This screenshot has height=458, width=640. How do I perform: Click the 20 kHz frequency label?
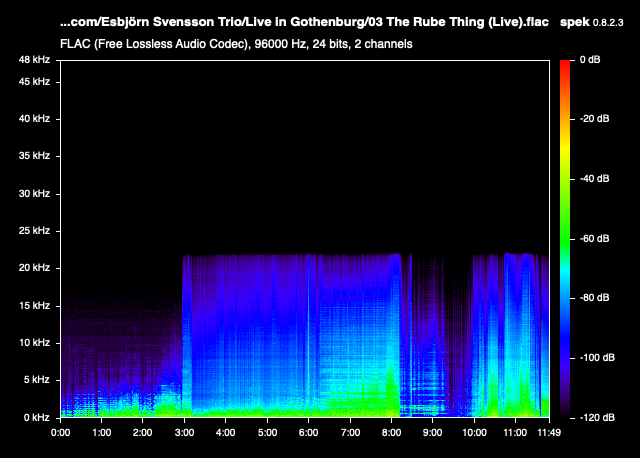(34, 268)
